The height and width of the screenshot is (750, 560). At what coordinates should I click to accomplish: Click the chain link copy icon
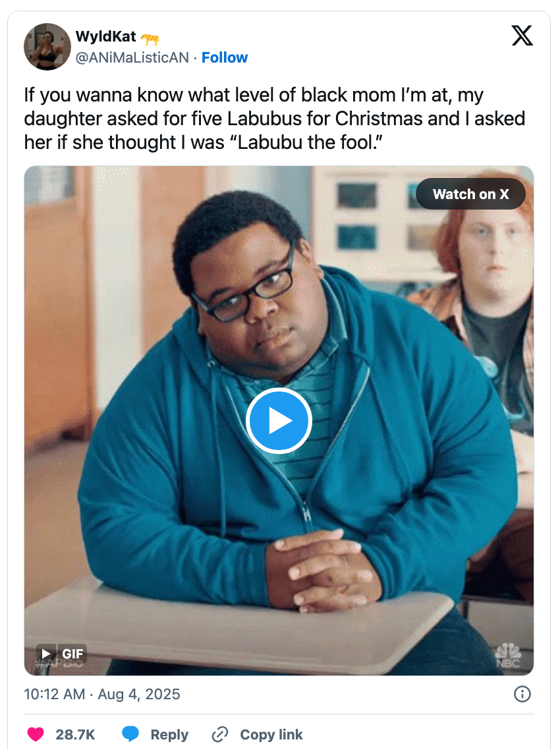coord(220,734)
